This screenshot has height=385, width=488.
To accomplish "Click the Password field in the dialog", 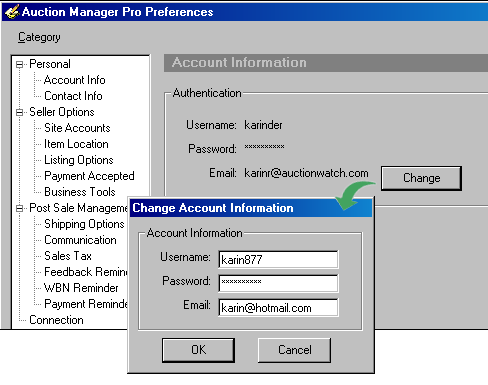I will tap(278, 283).
